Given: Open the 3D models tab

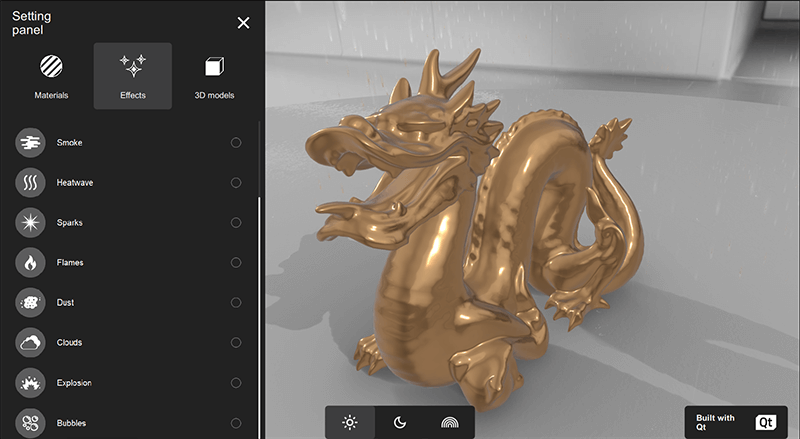Looking at the screenshot, I should click(x=214, y=76).
